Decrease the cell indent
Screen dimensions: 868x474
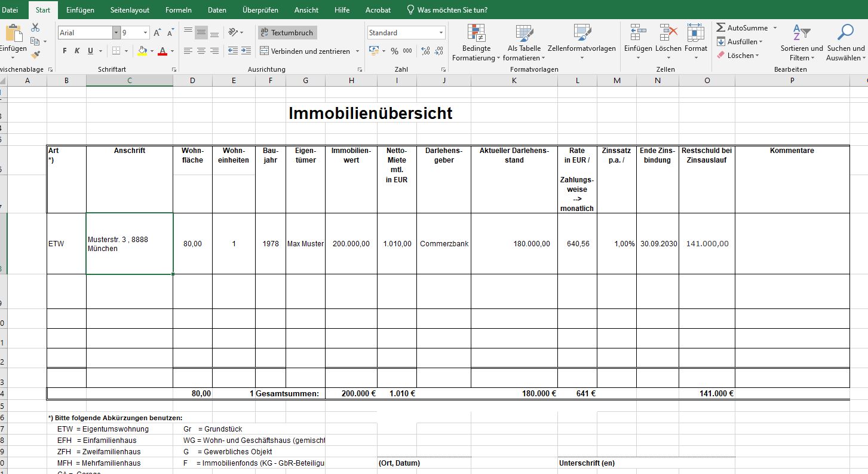point(233,51)
